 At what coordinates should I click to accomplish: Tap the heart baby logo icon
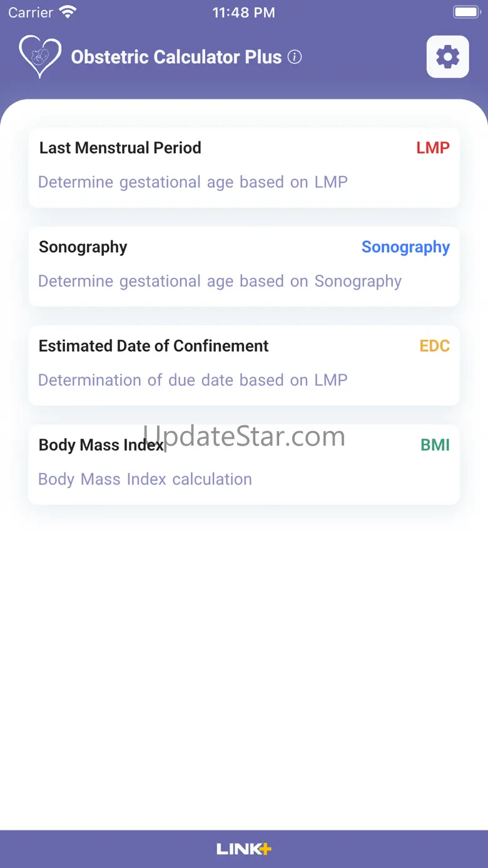click(40, 56)
